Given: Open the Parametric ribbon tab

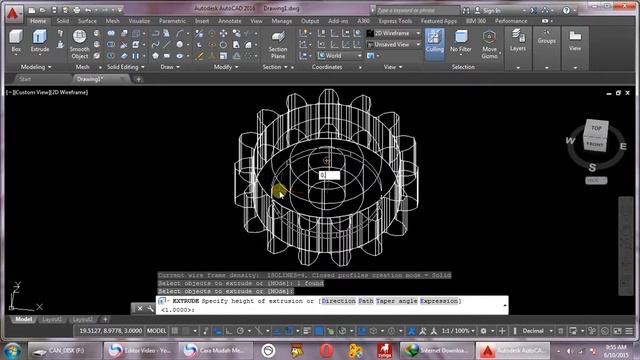Looking at the screenshot, I should (172, 21).
